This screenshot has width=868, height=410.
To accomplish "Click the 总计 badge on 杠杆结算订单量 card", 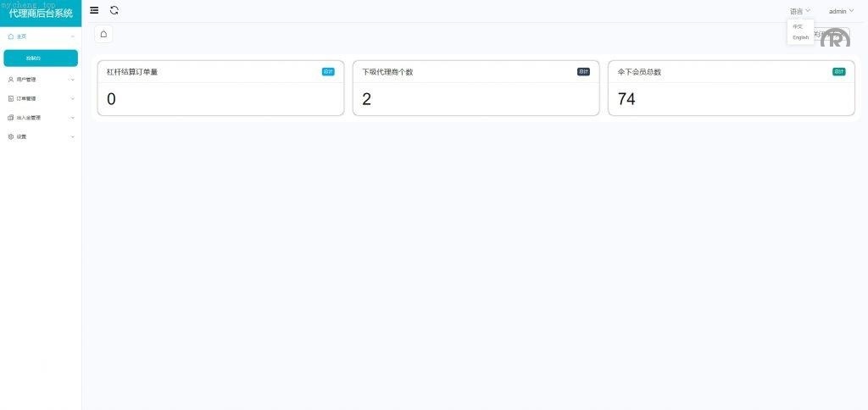I will (328, 72).
